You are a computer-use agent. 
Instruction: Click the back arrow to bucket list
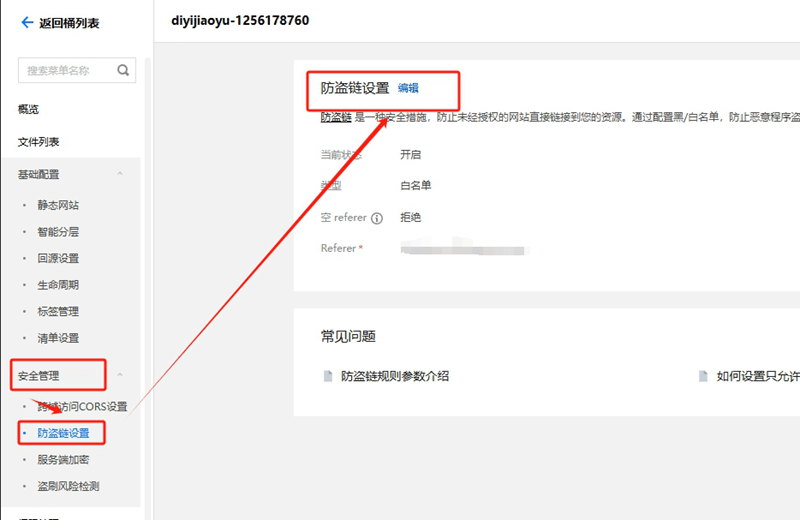coord(27,22)
